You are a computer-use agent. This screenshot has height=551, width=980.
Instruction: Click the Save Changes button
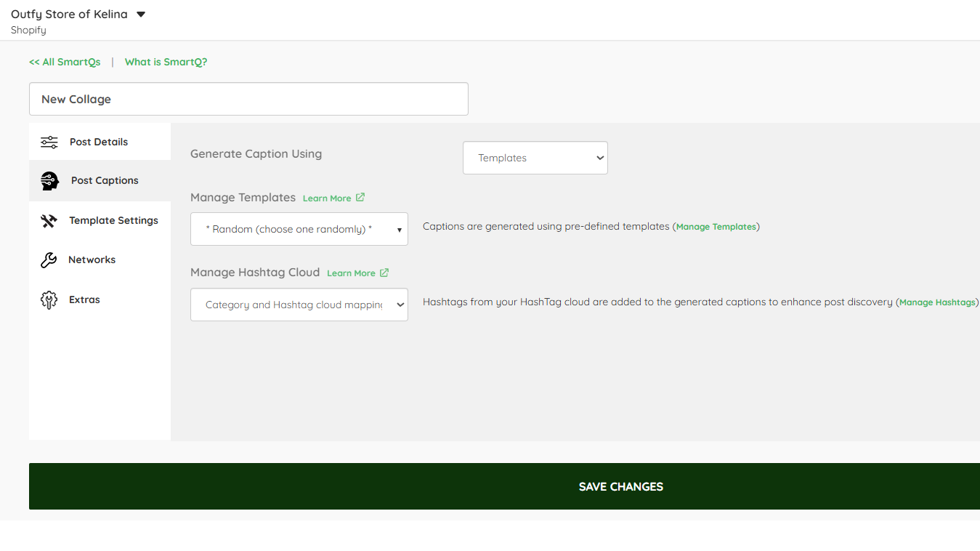[504, 486]
